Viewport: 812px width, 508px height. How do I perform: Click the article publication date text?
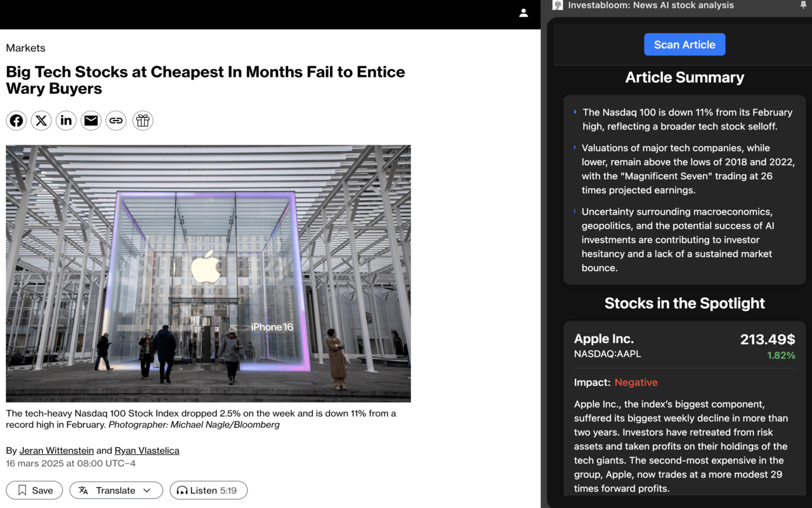coord(71,464)
